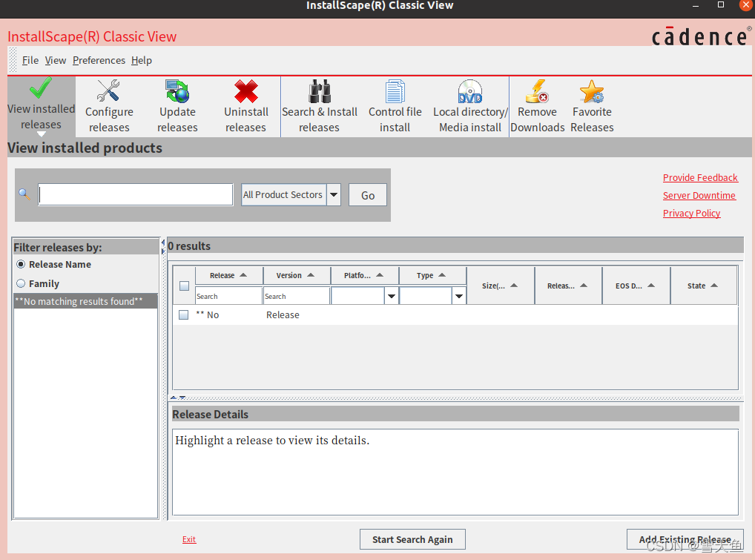
Task: Select the Family filter radio button
Action: 21,284
